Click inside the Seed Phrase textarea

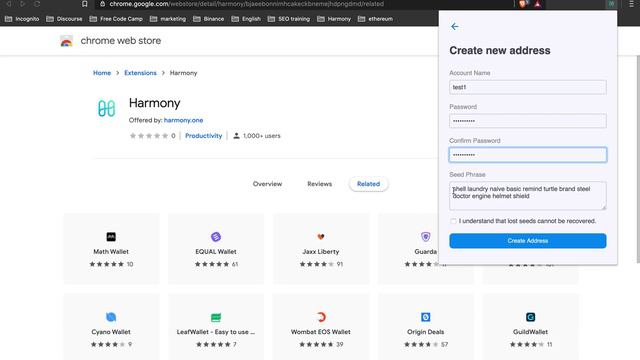(528, 196)
